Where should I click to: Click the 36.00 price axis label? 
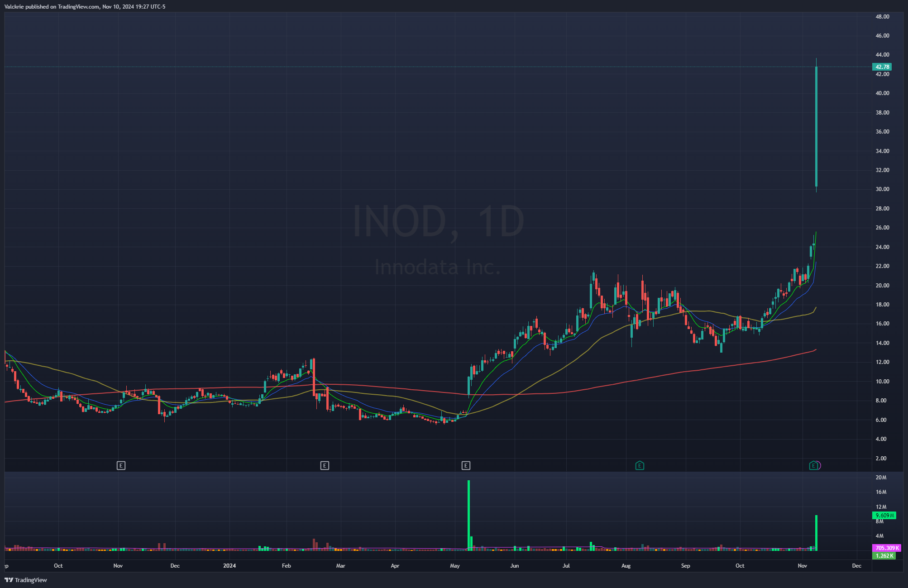882,132
